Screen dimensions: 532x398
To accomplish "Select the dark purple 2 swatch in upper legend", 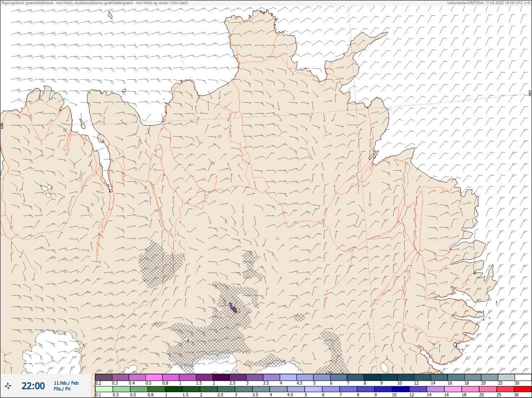I will click(x=221, y=377).
